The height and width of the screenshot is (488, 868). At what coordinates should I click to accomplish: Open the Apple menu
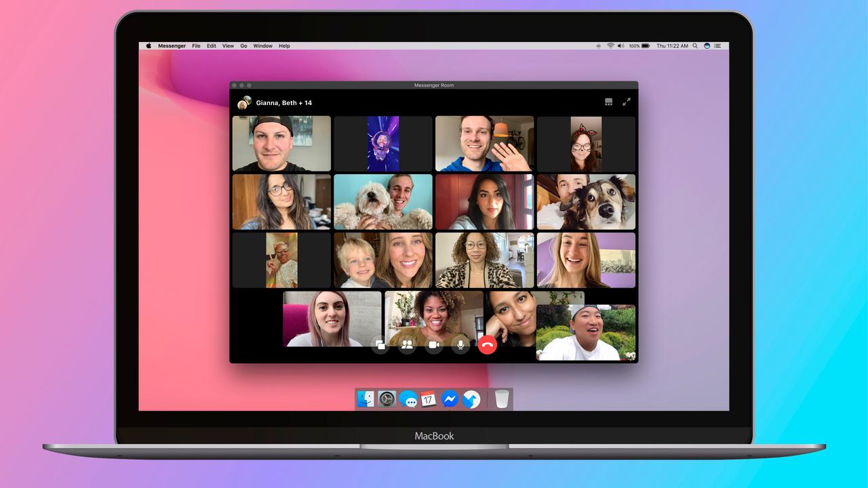[x=149, y=46]
